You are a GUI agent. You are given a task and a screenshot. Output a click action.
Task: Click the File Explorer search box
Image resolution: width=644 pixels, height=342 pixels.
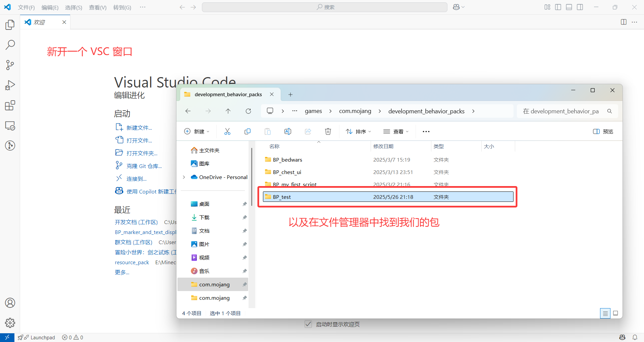tap(567, 111)
